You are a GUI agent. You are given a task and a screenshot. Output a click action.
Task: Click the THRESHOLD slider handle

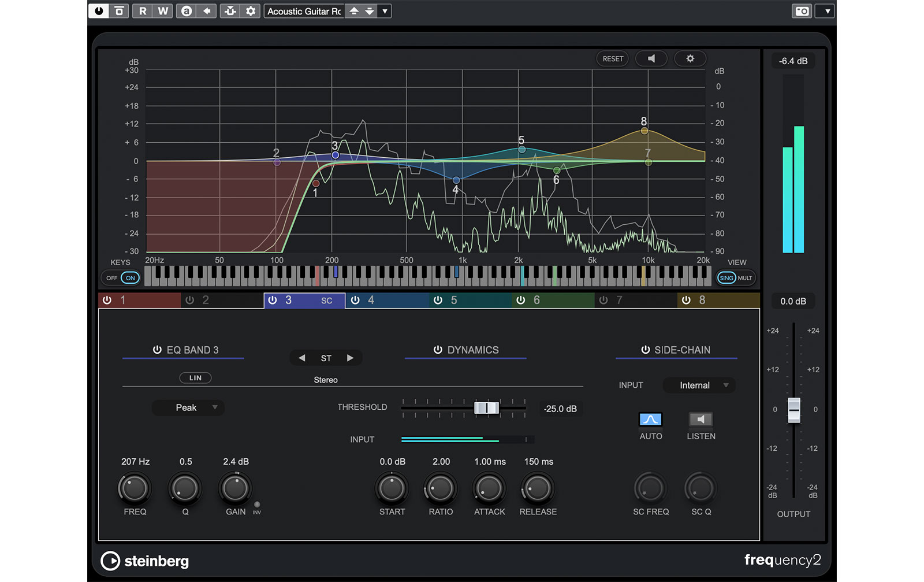486,408
